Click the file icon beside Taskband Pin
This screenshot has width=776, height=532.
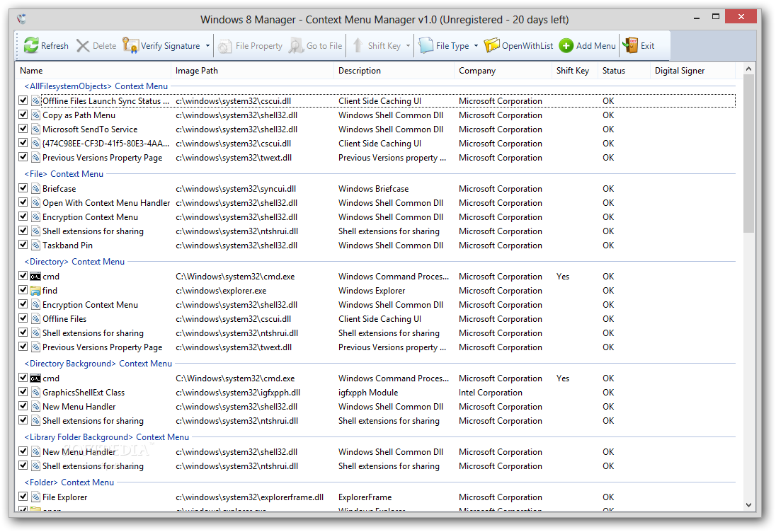(x=35, y=245)
